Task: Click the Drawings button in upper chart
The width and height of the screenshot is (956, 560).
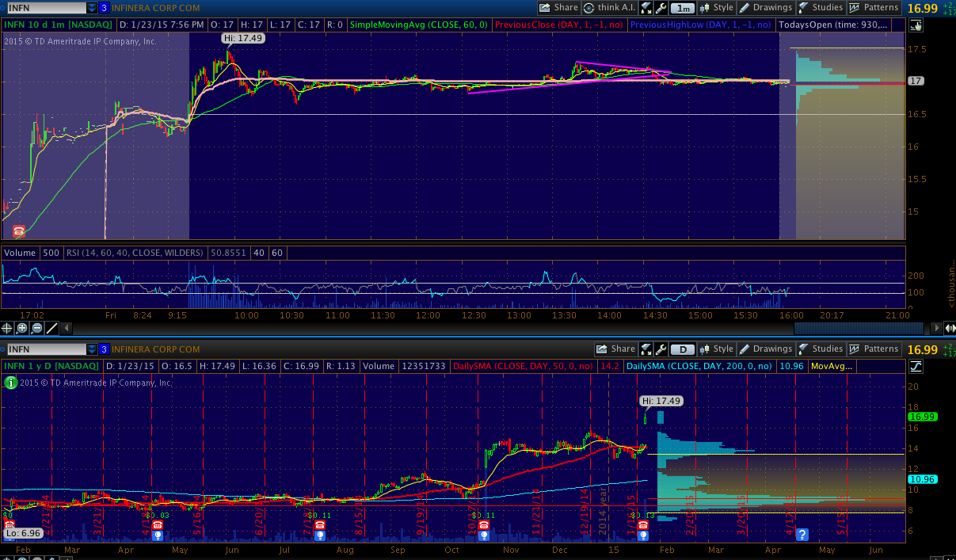Action: (765, 8)
